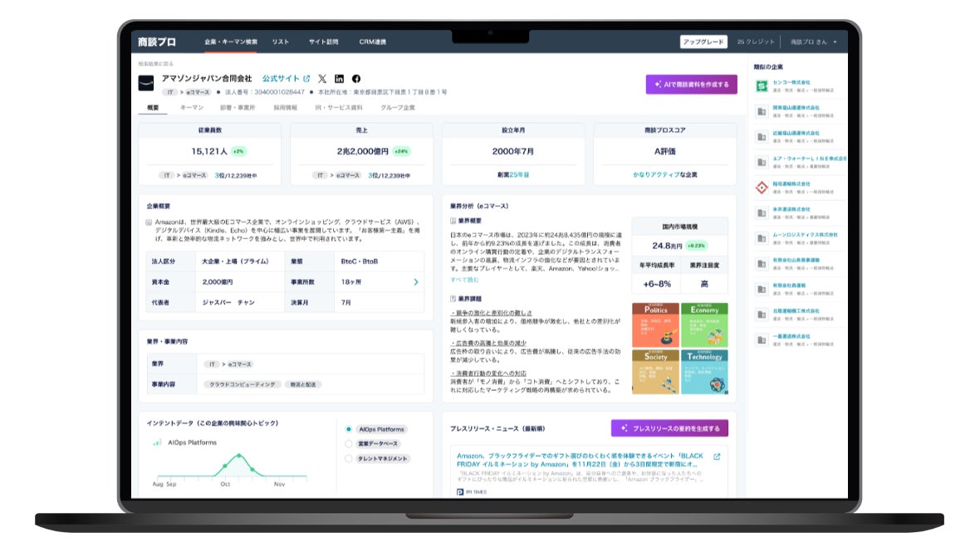Click the document icon beside 業界課題
Viewport: 980px width, 547px height.
coord(453,299)
